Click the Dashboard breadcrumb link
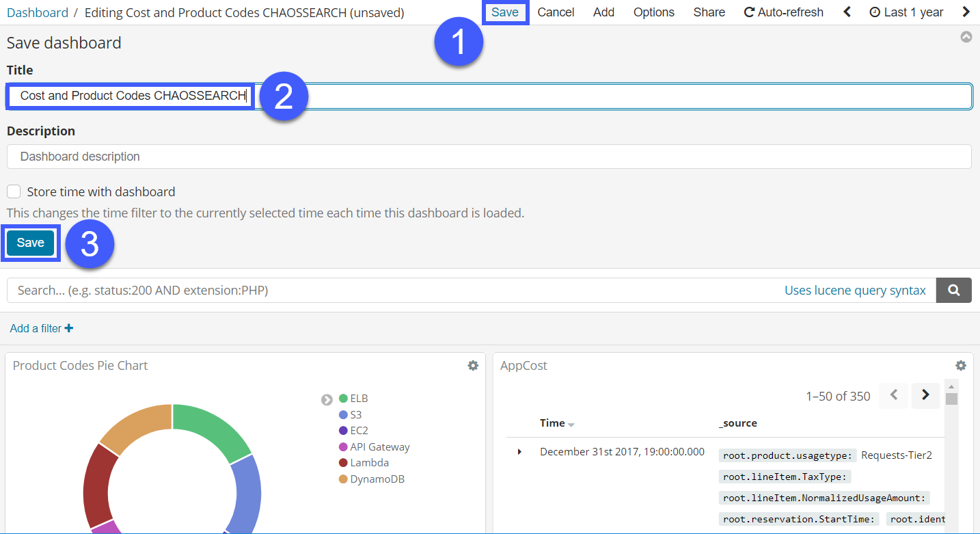The width and height of the screenshot is (980, 534). 38,12
